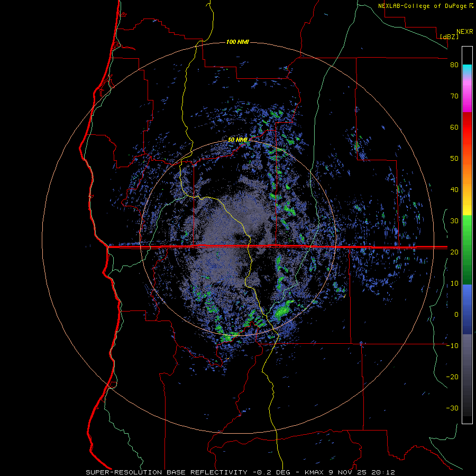Click the 50 NMI range ring label
This screenshot has width=476, height=476.
coord(237,140)
